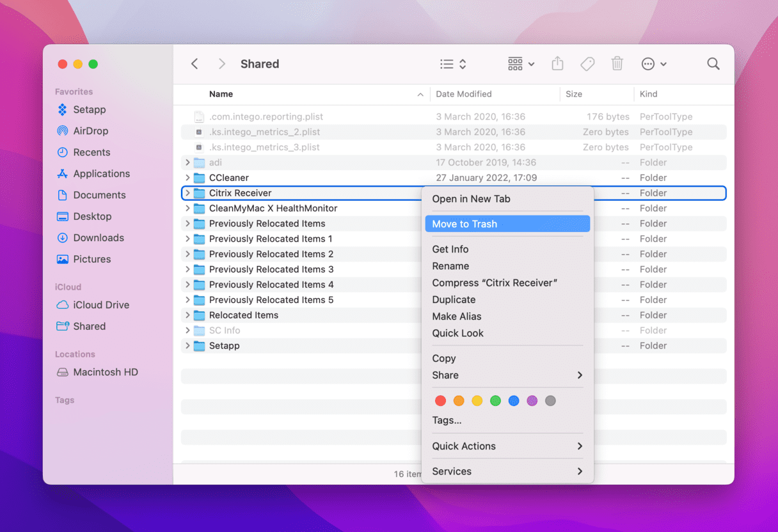The width and height of the screenshot is (778, 532).
Task: Apply the yellow tag color
Action: 477,401
